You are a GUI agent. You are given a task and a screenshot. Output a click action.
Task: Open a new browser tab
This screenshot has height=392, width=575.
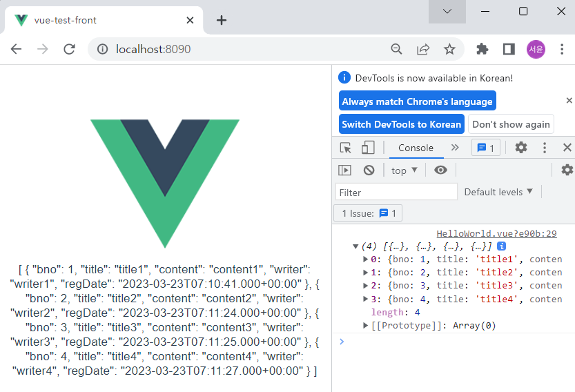[x=222, y=20]
